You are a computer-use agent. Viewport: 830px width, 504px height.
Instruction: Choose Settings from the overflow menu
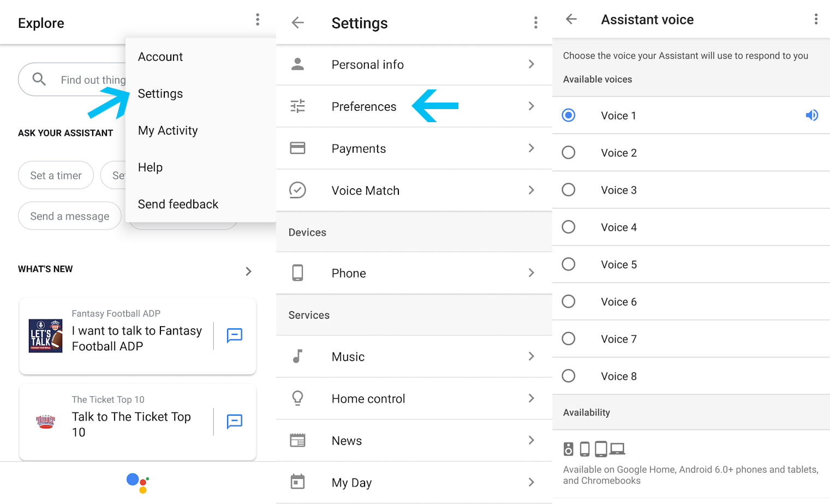160,94
